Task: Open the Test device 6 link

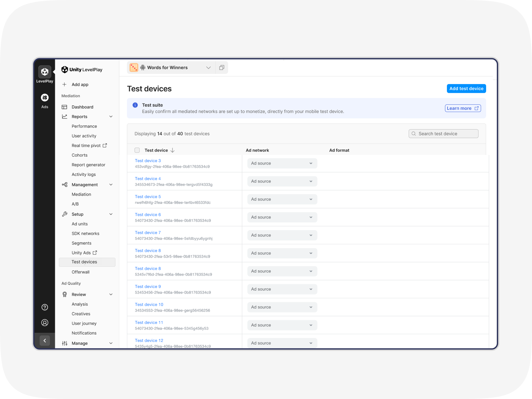Action: (x=148, y=215)
